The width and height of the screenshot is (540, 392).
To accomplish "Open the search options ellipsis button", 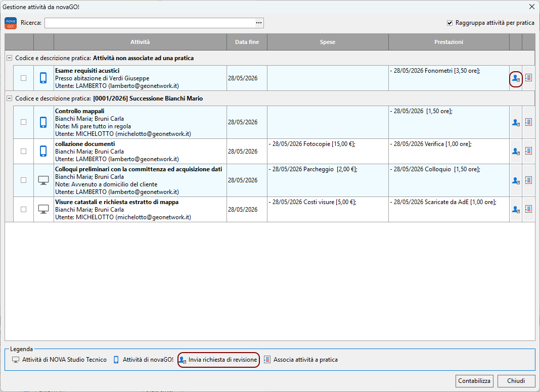I will point(259,23).
